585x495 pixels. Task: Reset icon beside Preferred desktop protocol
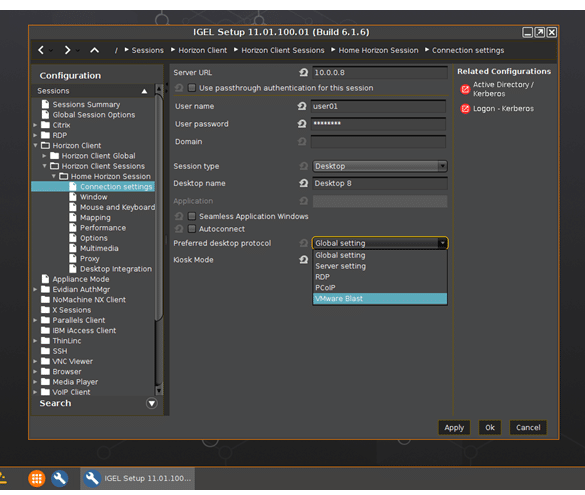(304, 243)
